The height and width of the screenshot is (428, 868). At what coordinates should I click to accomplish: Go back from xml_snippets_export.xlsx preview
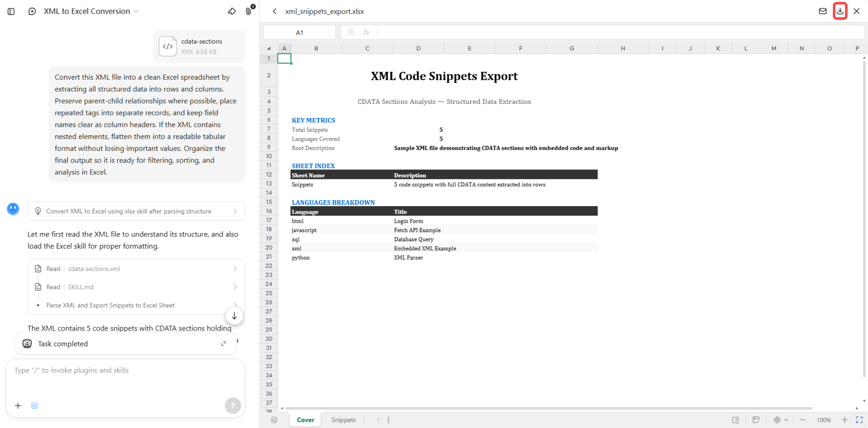(275, 11)
